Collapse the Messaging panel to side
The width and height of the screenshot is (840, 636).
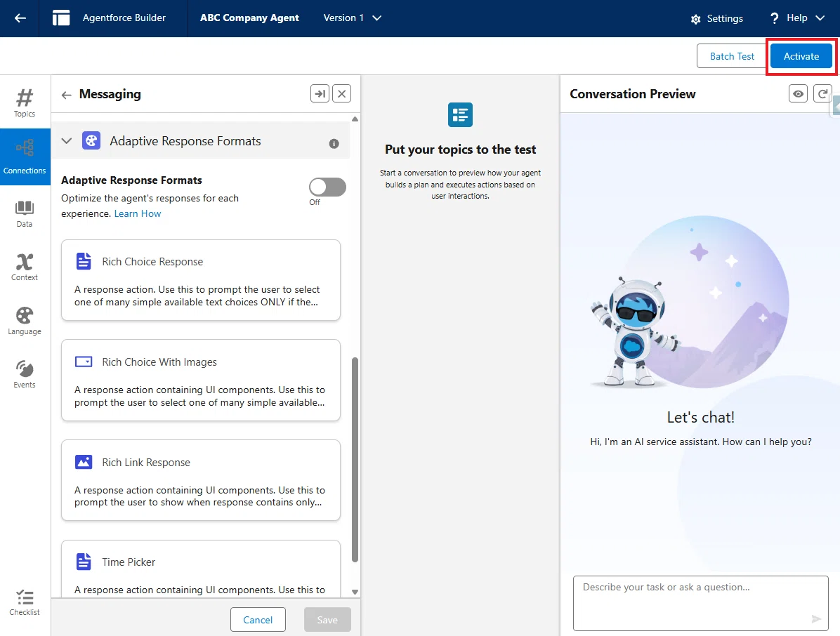(x=320, y=93)
